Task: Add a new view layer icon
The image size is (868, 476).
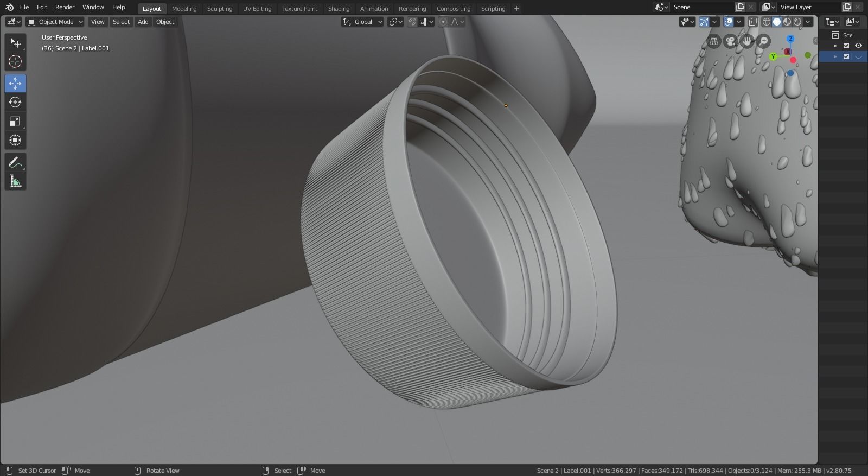Action: tap(846, 7)
